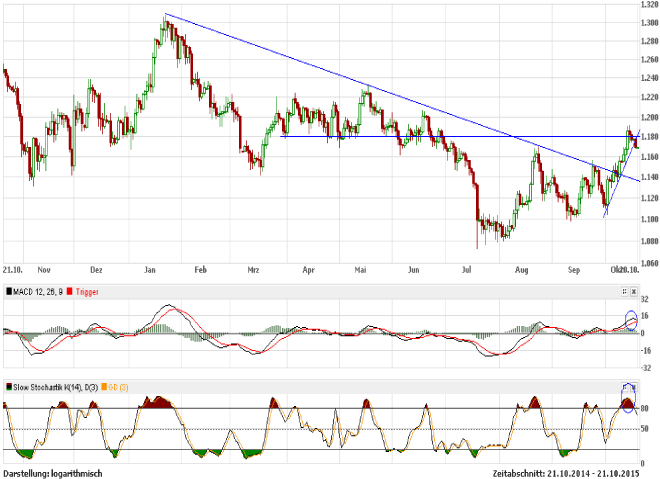This screenshot has width=660, height=479.
Task: Click the black MACD legend swatch
Action: [8, 290]
